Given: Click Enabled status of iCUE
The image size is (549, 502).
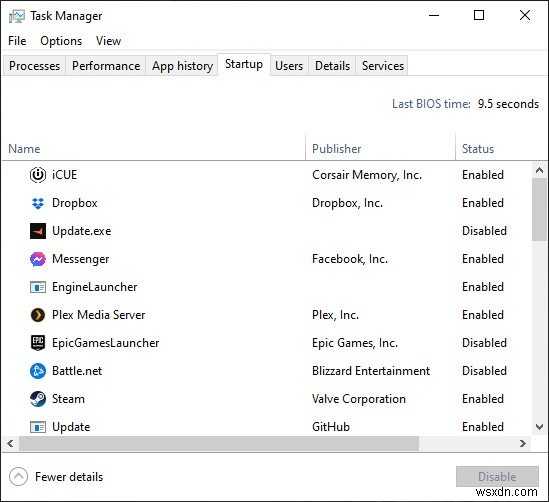Looking at the screenshot, I should click(x=483, y=175).
